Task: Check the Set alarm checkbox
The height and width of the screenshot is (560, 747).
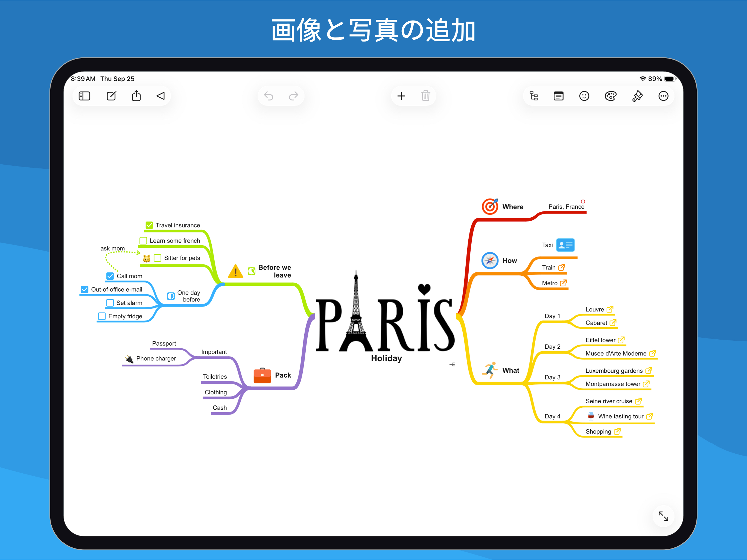Action: click(110, 303)
